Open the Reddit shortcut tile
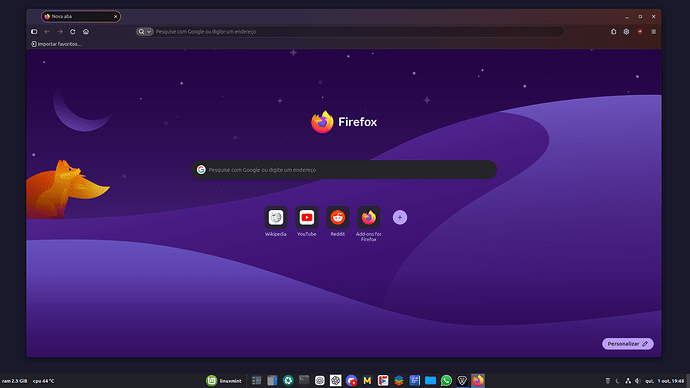The height and width of the screenshot is (388, 690). click(x=338, y=217)
